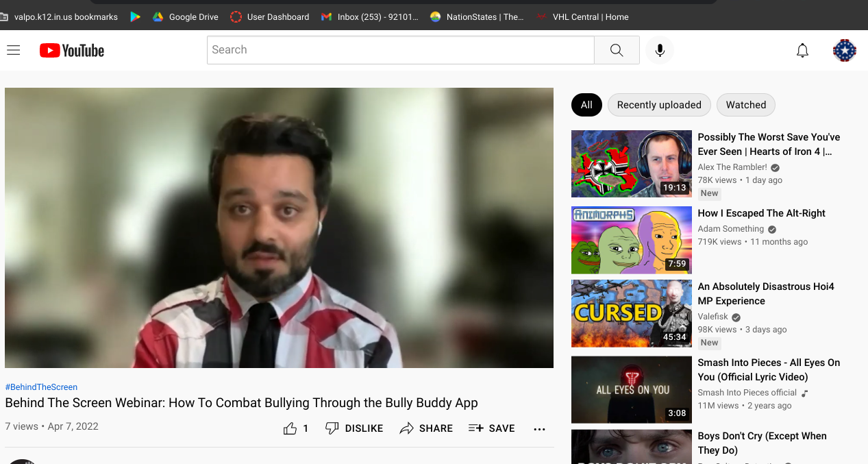Open All Eyes On You video thumbnail

point(632,389)
